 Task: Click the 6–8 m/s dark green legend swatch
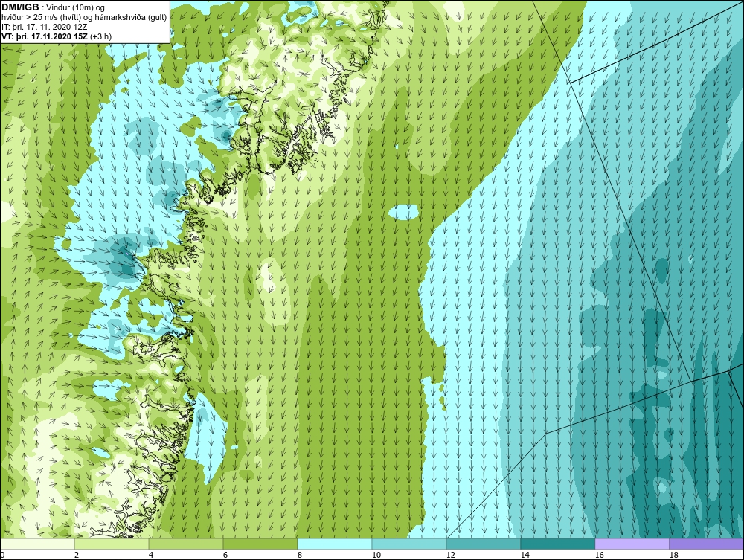[260, 544]
